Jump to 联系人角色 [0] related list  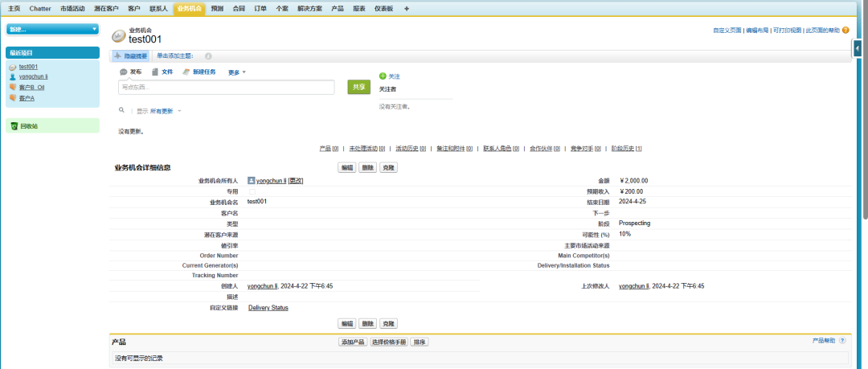(501, 149)
